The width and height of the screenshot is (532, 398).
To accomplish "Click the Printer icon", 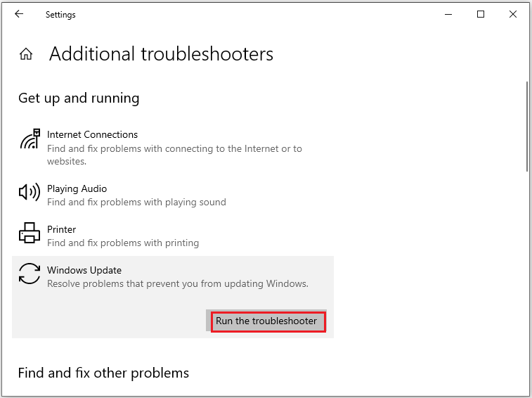I will click(x=30, y=233).
